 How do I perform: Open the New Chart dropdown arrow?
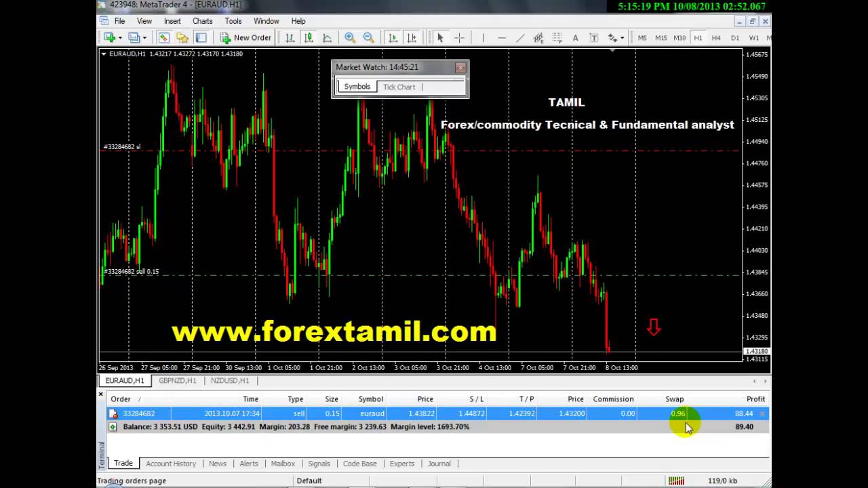tap(119, 38)
